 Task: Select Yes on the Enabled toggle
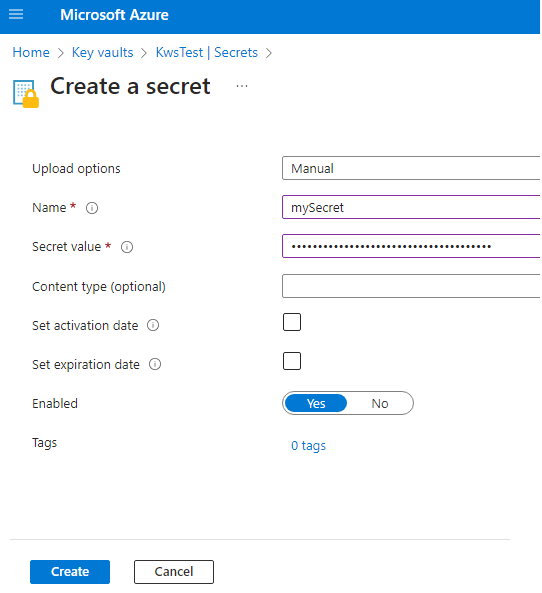point(316,404)
